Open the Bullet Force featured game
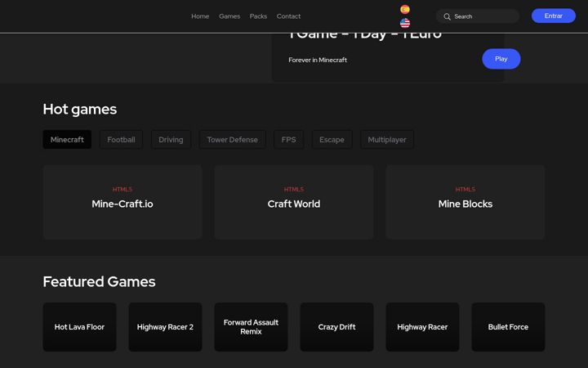 pyautogui.click(x=508, y=327)
